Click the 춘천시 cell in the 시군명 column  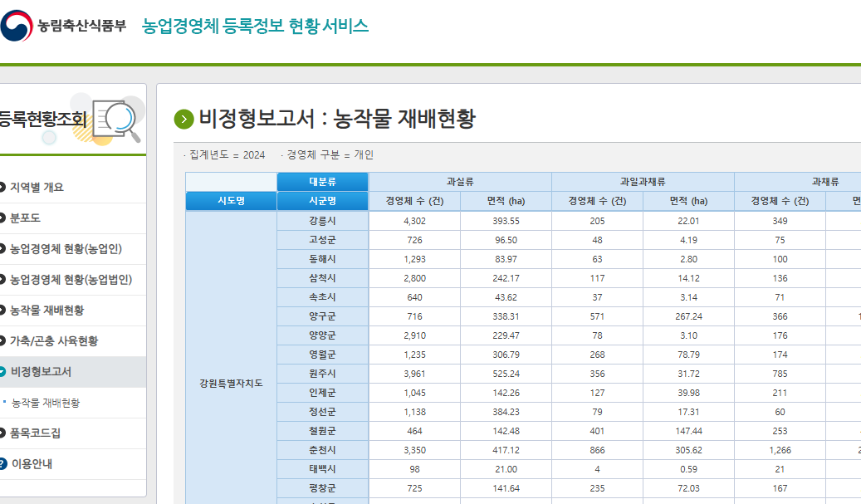tap(324, 451)
